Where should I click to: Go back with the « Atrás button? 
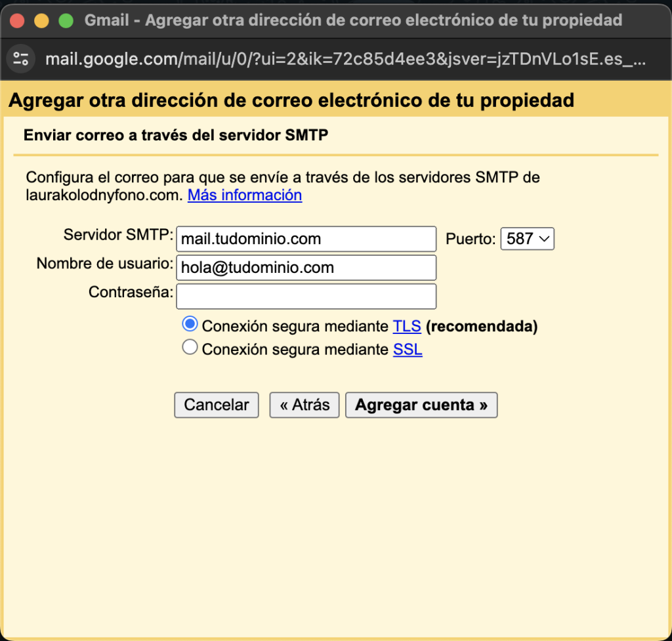304,405
